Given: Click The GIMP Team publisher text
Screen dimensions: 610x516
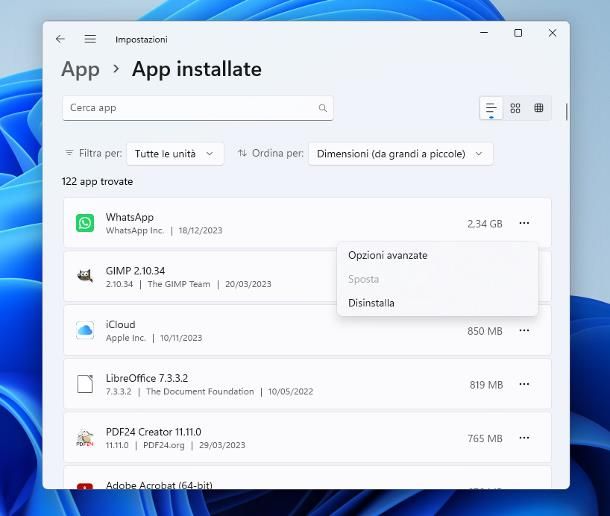Looking at the screenshot, I should tap(179, 284).
